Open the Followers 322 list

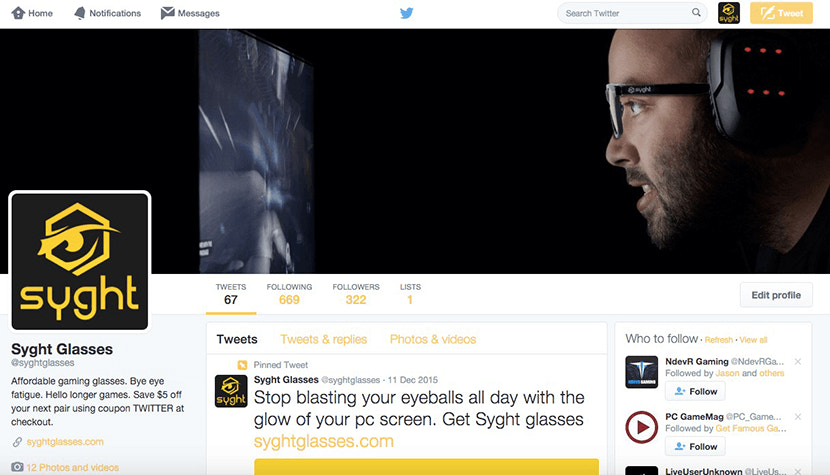pos(356,294)
